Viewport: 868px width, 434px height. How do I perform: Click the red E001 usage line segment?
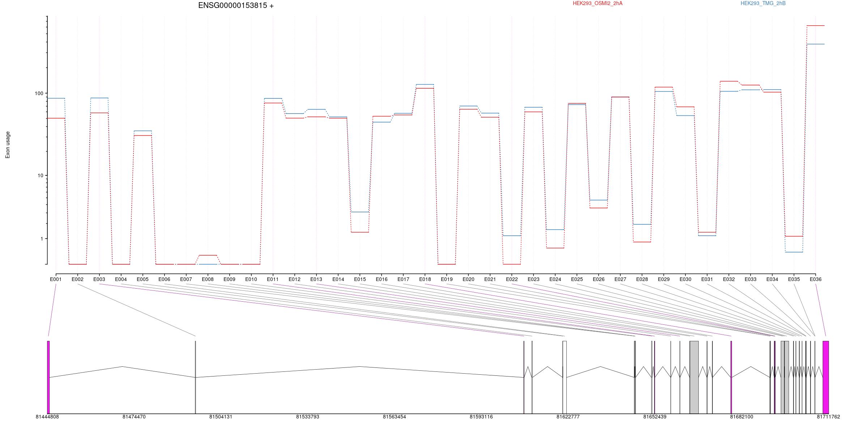point(56,118)
